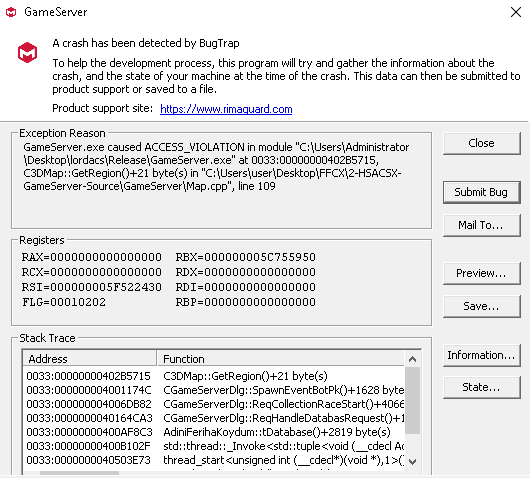Click the Close button
This screenshot has width=530, height=478.
tap(481, 143)
